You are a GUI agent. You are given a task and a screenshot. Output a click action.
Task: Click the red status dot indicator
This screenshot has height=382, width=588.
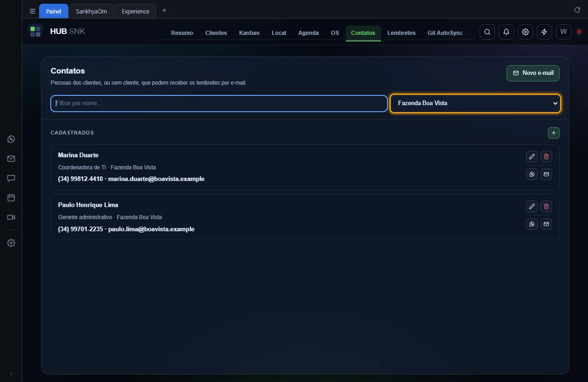579,32
